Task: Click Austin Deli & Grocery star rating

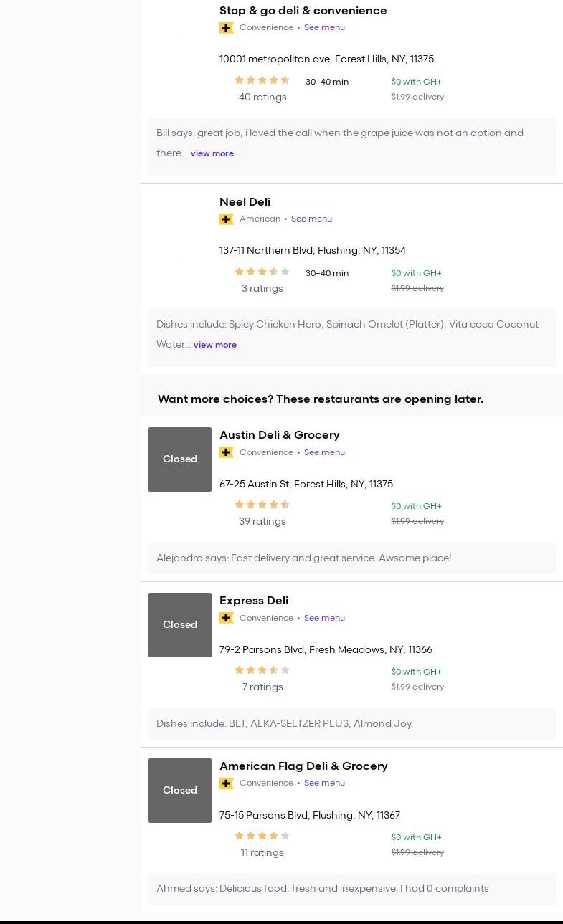Action: (262, 505)
